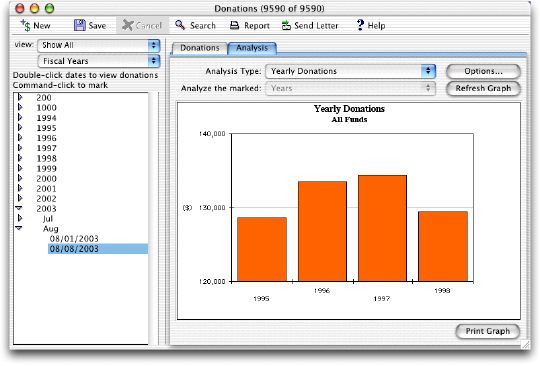Click the grayed Cancel X icon
This screenshot has height=366, width=540.
(127, 25)
